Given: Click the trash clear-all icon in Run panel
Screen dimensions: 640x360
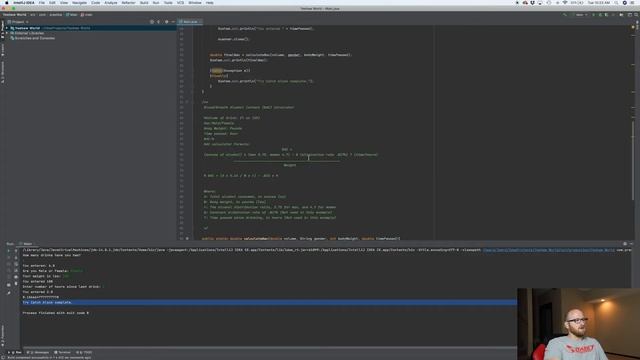Looking at the screenshot, I should click(x=16, y=283).
